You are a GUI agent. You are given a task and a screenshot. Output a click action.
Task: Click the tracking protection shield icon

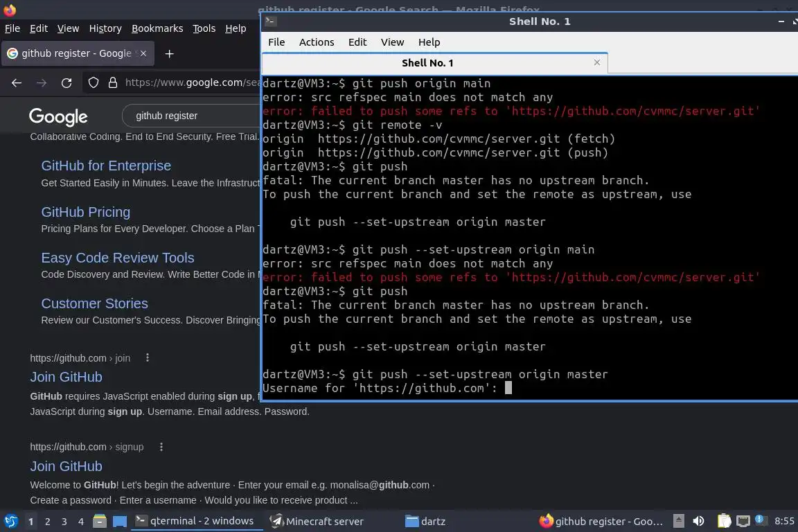point(93,82)
